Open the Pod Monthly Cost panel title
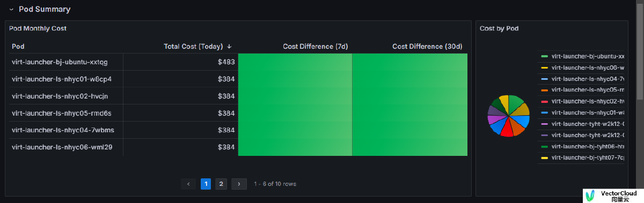This screenshot has height=203, width=644. [x=38, y=28]
